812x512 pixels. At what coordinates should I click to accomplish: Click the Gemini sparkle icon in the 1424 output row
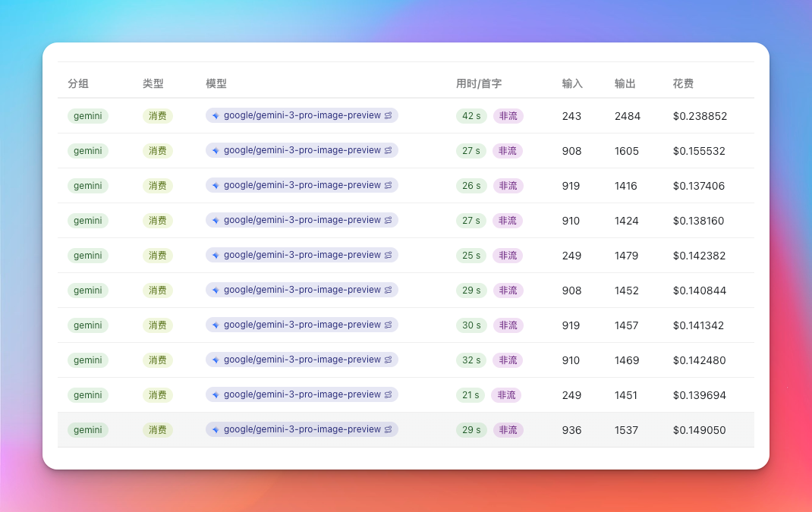[x=216, y=221]
